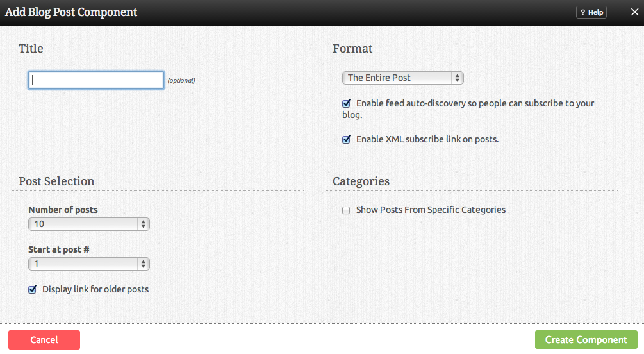Toggle the feed auto-discovery checkbox
Screen dimensions: 644x354
(x=347, y=103)
